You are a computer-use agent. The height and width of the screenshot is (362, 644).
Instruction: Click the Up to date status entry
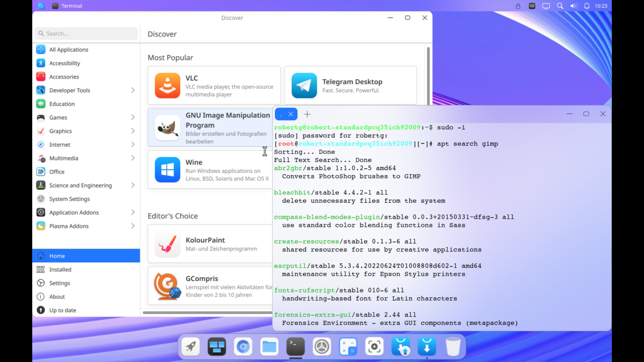pos(86,310)
